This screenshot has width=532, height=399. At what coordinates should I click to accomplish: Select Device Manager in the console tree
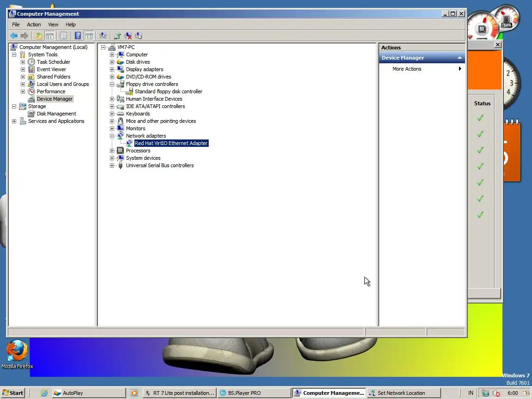pos(54,99)
